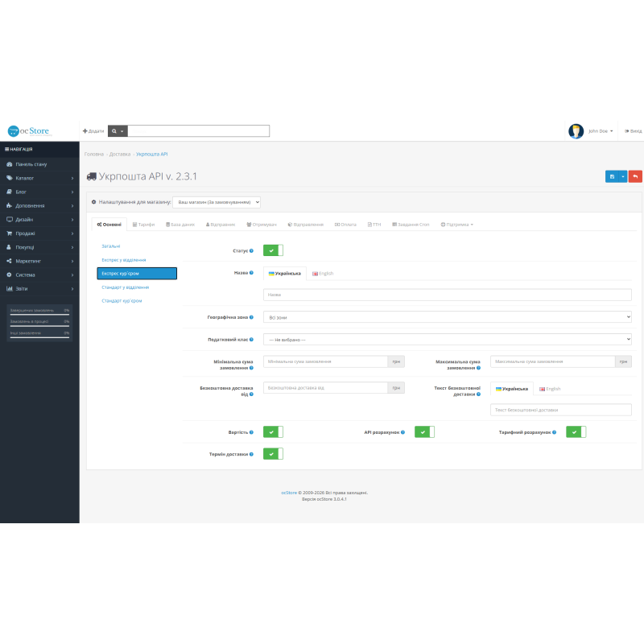The image size is (644, 644).
Task: Click the blue save button icon
Action: (612, 176)
